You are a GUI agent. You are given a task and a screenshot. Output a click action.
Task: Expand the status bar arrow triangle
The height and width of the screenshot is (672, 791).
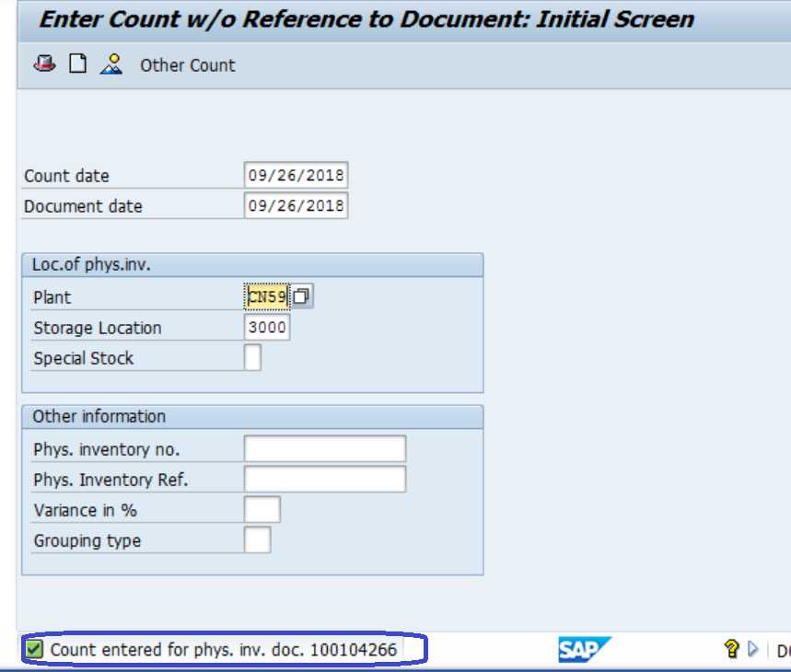752,649
